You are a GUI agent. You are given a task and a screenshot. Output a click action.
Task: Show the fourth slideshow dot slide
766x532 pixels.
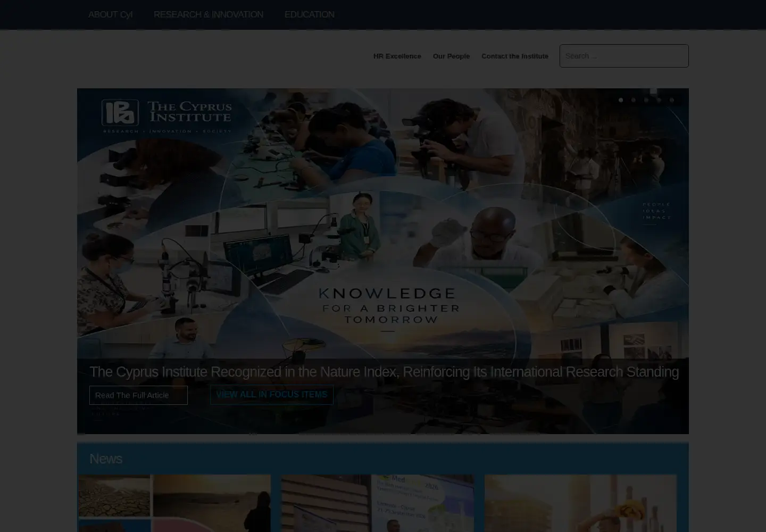659,100
